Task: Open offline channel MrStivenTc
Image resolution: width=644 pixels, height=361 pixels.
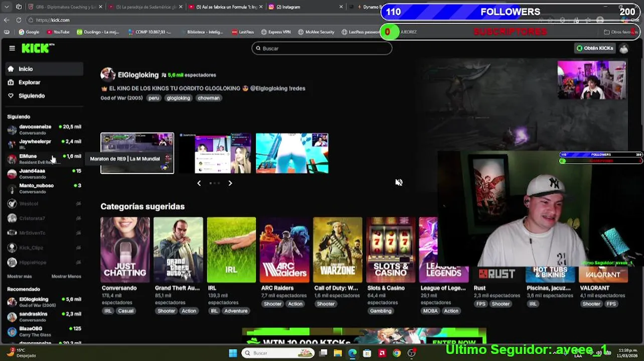Action: tap(44, 233)
